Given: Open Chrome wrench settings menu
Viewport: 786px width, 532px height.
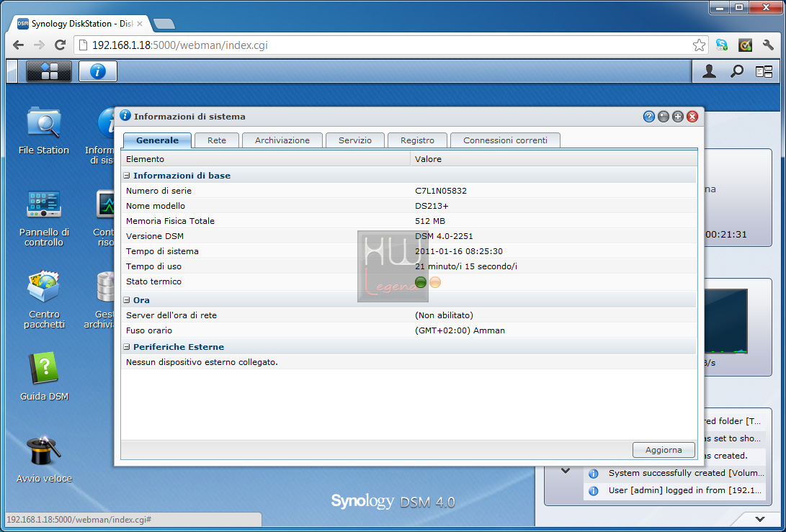Looking at the screenshot, I should [x=768, y=45].
